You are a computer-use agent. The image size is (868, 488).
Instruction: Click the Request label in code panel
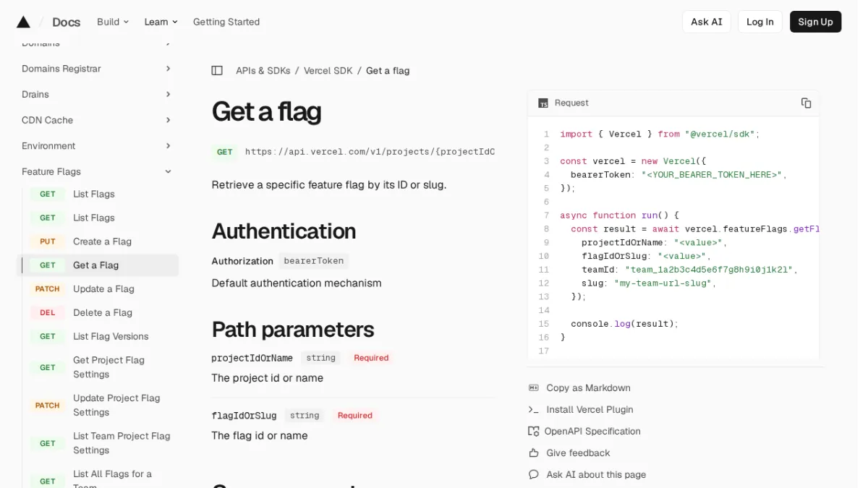pyautogui.click(x=571, y=103)
